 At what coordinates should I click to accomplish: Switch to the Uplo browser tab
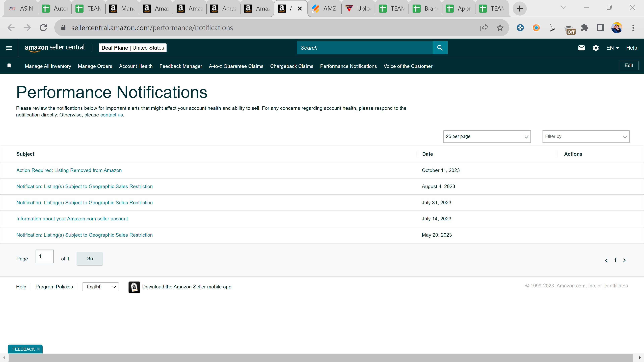click(358, 9)
